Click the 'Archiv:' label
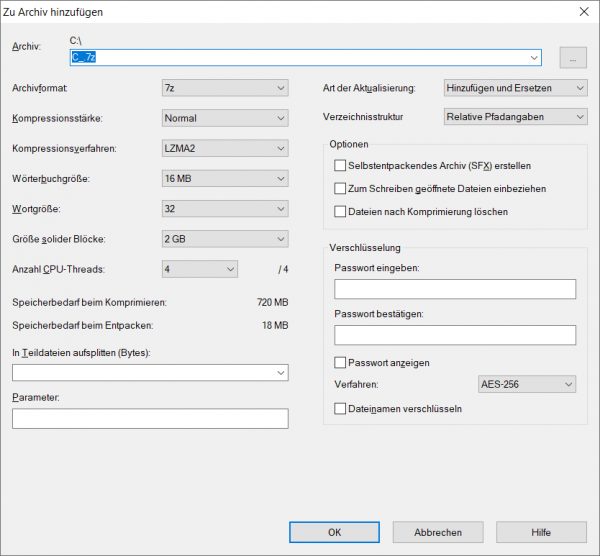 (x=26, y=46)
